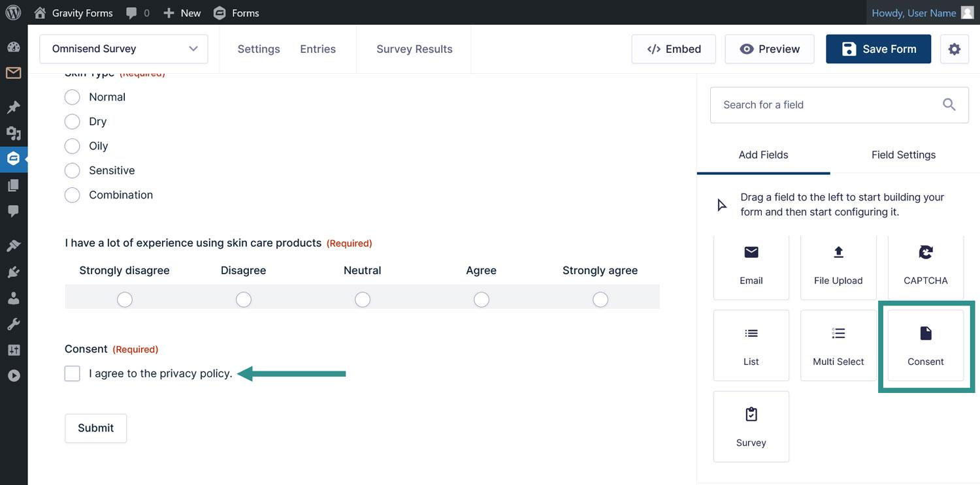Switch to the Add Fields tab
The image size is (980, 485).
[763, 155]
